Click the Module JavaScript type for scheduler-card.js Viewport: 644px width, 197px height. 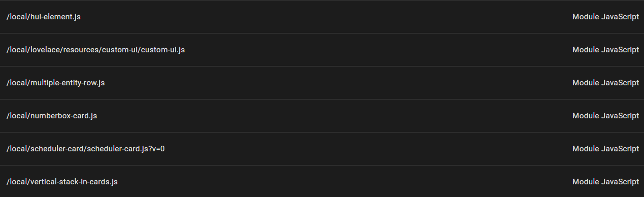605,149
